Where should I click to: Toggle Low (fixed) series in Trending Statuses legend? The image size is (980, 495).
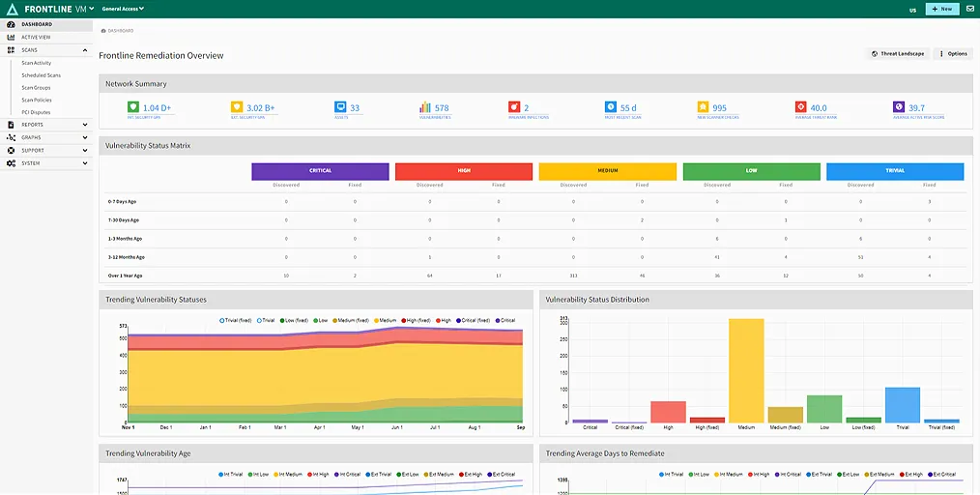pos(295,321)
